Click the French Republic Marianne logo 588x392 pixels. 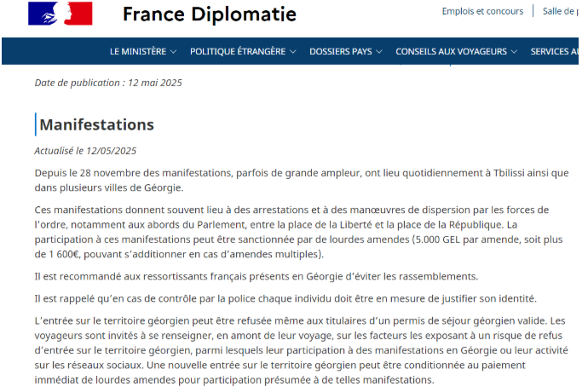coord(61,13)
